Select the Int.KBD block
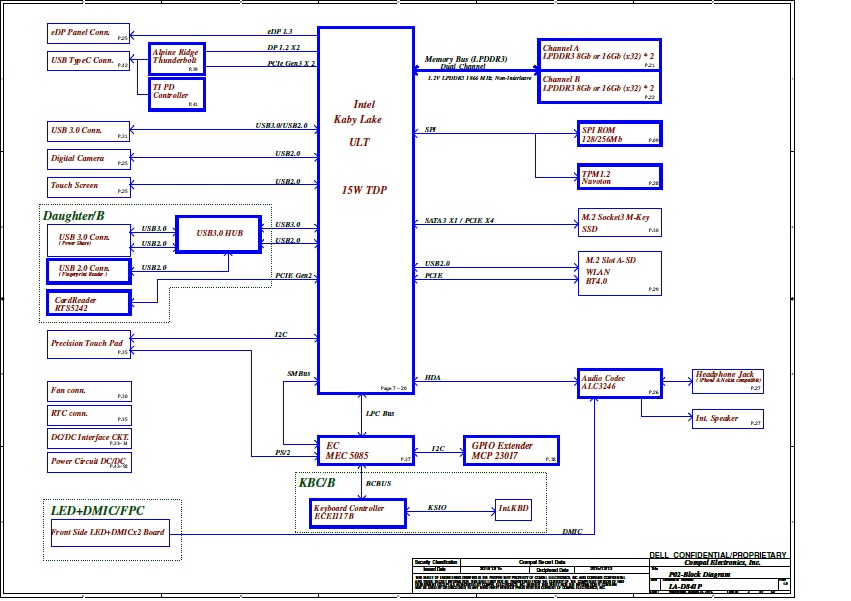 (x=513, y=510)
